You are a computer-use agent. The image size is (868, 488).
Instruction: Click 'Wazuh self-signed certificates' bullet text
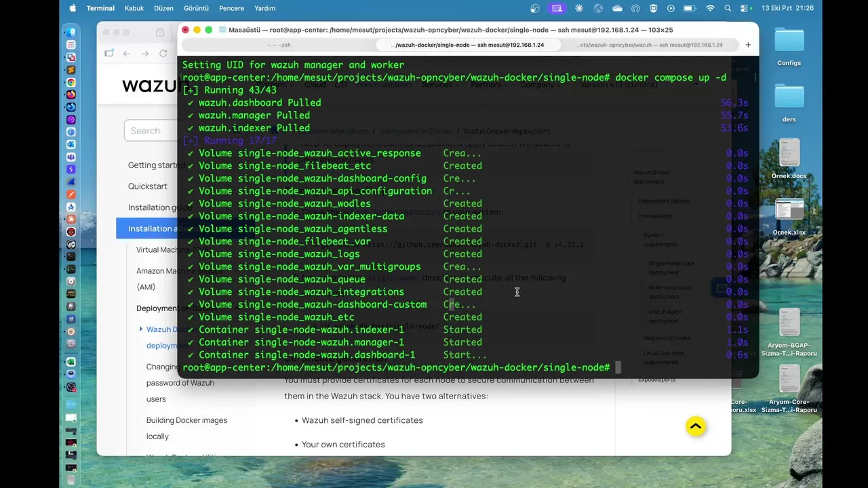(x=362, y=420)
